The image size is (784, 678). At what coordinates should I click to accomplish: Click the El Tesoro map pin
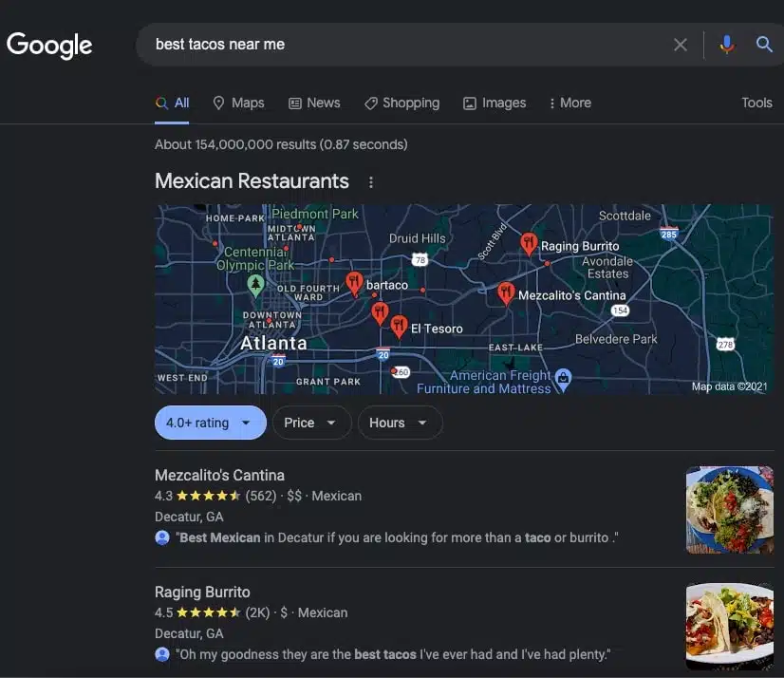tap(399, 327)
